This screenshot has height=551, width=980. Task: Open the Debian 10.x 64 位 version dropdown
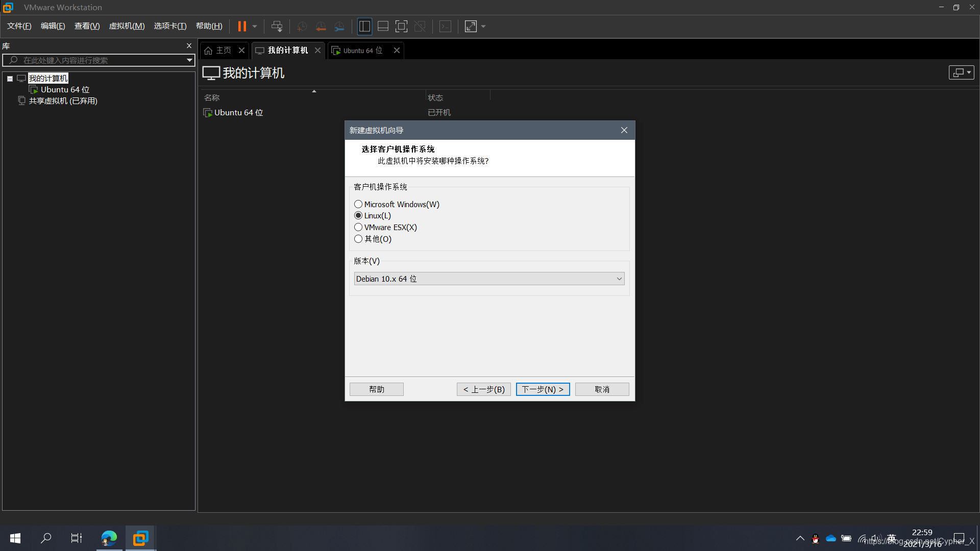[x=489, y=279]
